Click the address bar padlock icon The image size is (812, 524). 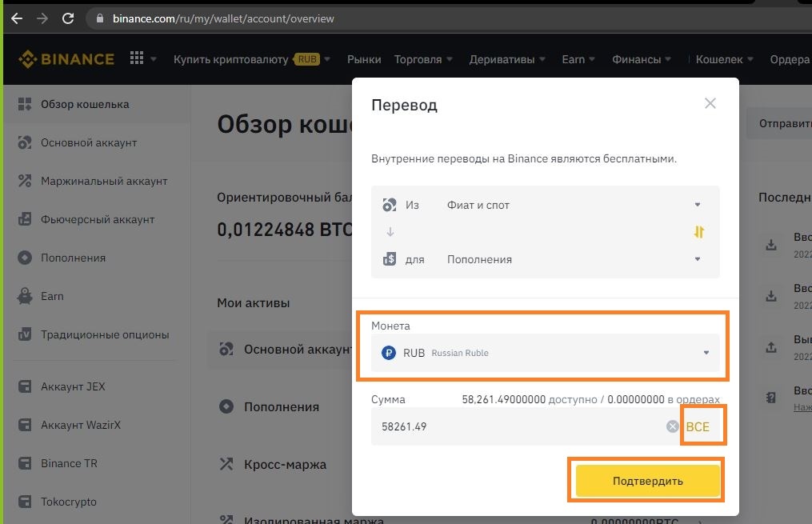coord(100,18)
